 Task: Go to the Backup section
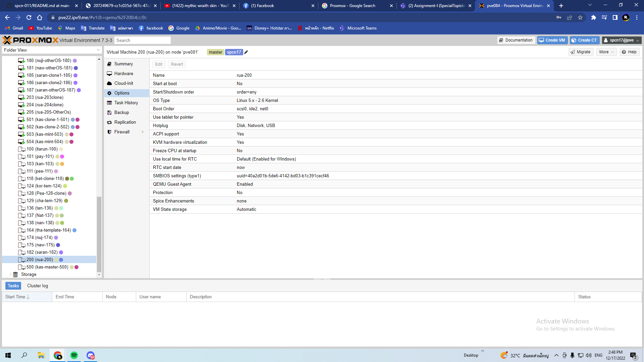tap(127, 112)
